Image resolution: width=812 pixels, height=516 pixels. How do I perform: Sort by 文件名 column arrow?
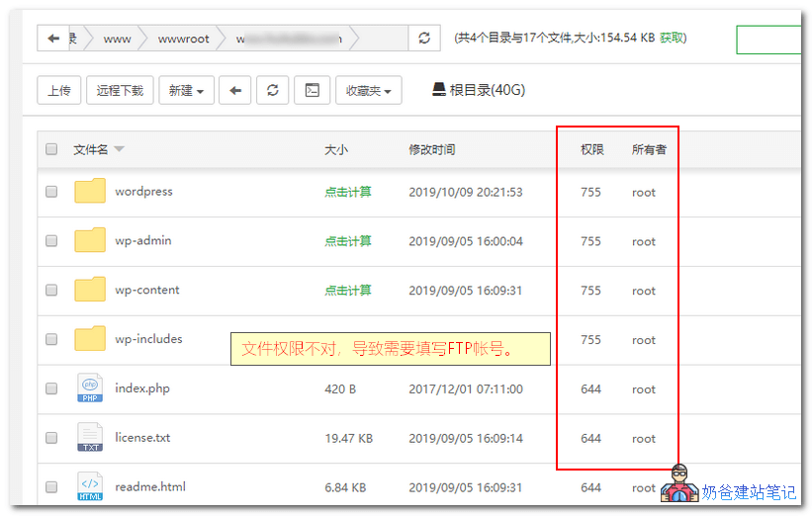tap(120, 150)
